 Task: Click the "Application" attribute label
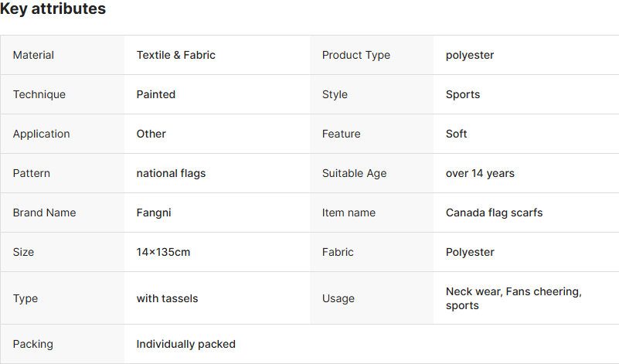tap(42, 134)
